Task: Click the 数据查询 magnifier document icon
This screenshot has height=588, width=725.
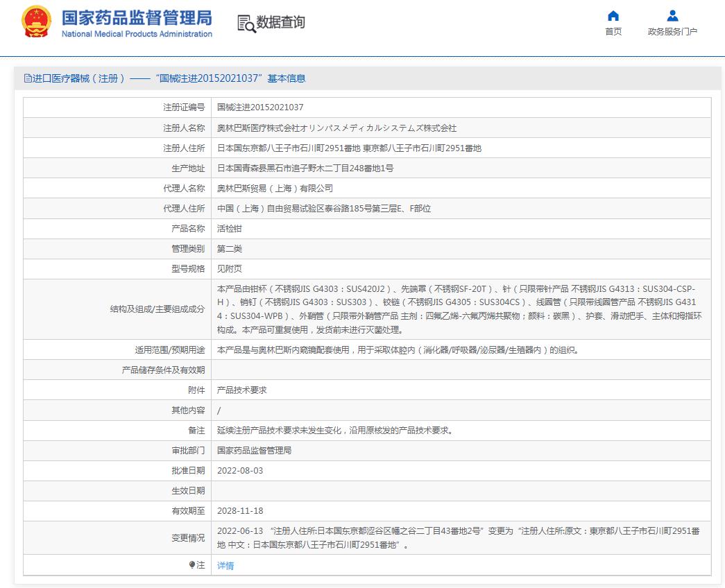Action: [x=244, y=22]
